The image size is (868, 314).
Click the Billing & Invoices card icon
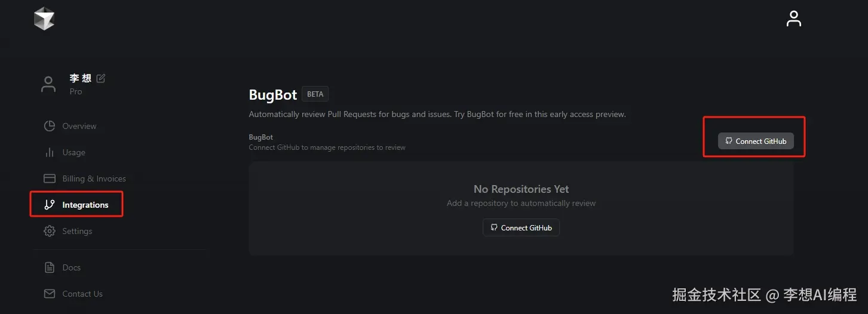click(50, 178)
